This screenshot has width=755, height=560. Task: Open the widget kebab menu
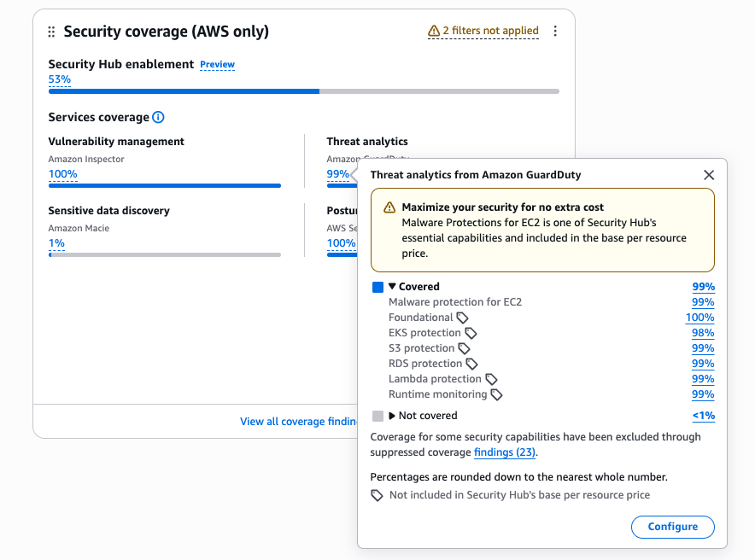555,31
